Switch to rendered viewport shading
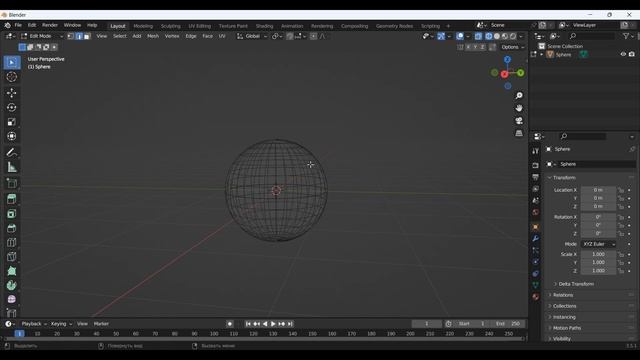The height and width of the screenshot is (360, 640). click(x=513, y=36)
